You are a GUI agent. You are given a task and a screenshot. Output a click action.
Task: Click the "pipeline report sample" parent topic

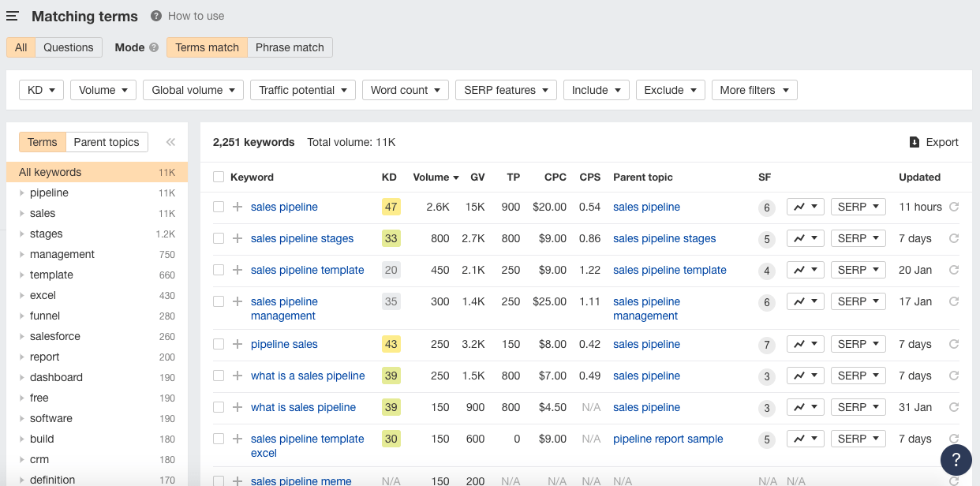[668, 439]
